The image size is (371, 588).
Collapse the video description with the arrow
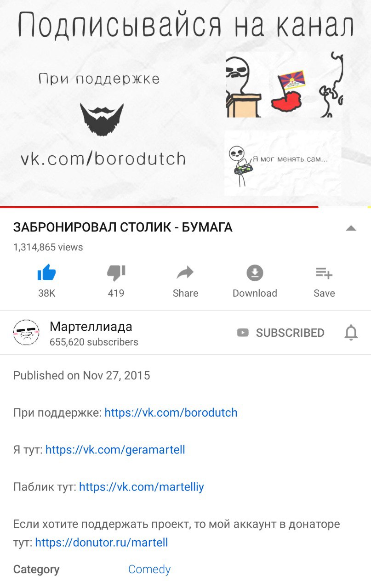pyautogui.click(x=351, y=228)
